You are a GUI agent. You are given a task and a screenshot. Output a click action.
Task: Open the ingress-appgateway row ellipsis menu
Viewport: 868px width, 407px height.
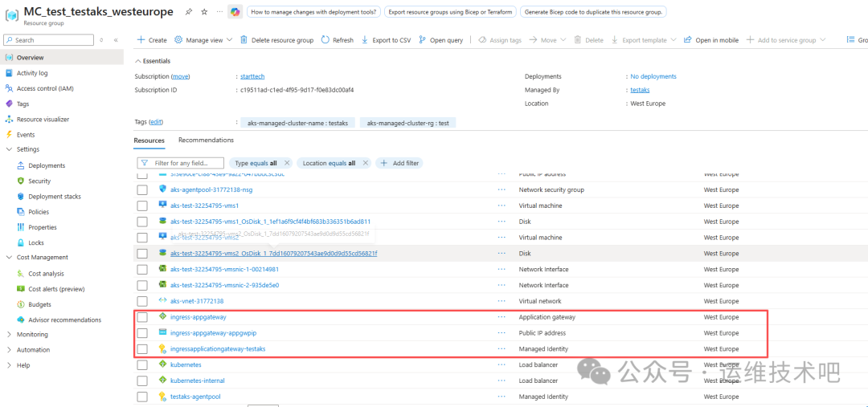(502, 317)
